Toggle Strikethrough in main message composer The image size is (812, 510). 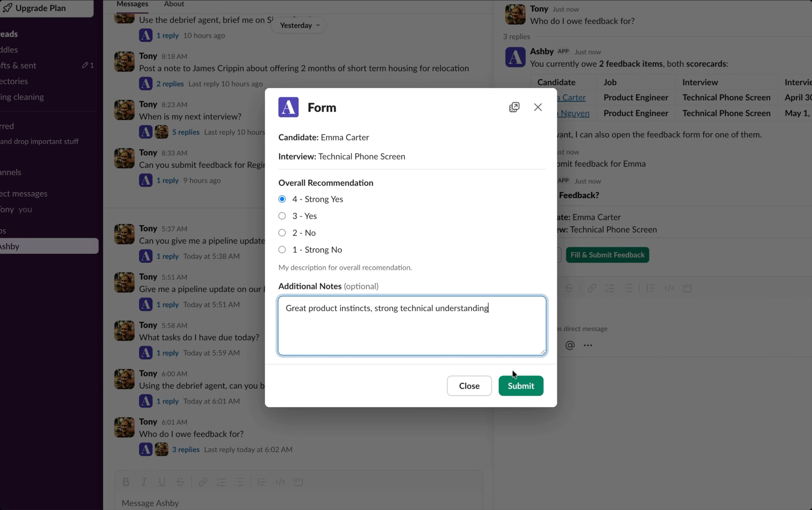tap(180, 482)
